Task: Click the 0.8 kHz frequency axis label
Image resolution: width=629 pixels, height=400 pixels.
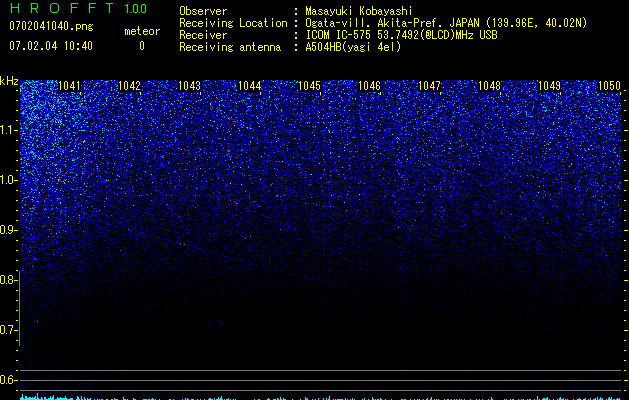Action: 8,280
